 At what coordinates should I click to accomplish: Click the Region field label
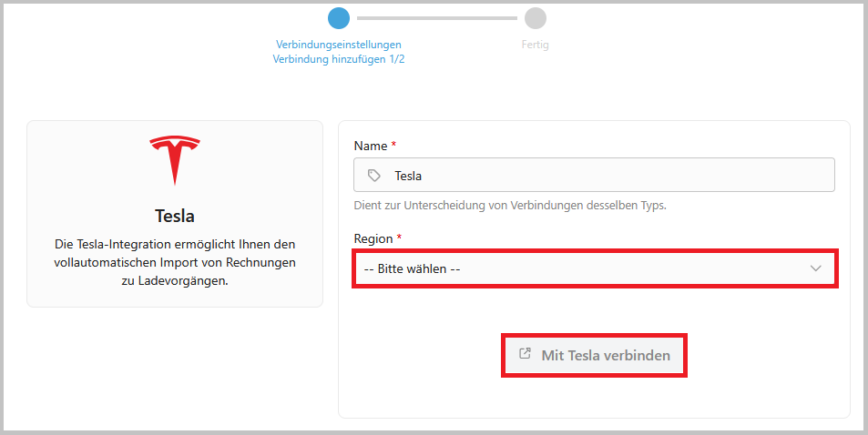tap(373, 238)
